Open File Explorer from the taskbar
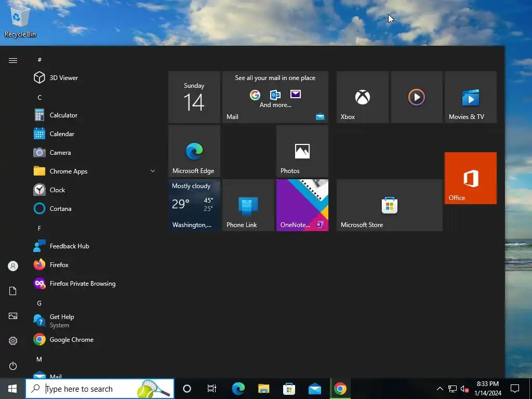Screen dimensions: 532x399 [x=263, y=389]
